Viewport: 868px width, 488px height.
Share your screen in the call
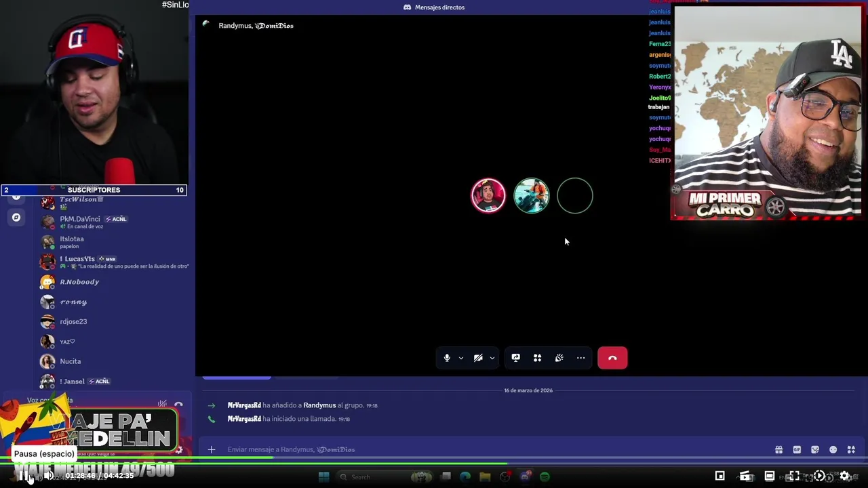click(x=516, y=358)
